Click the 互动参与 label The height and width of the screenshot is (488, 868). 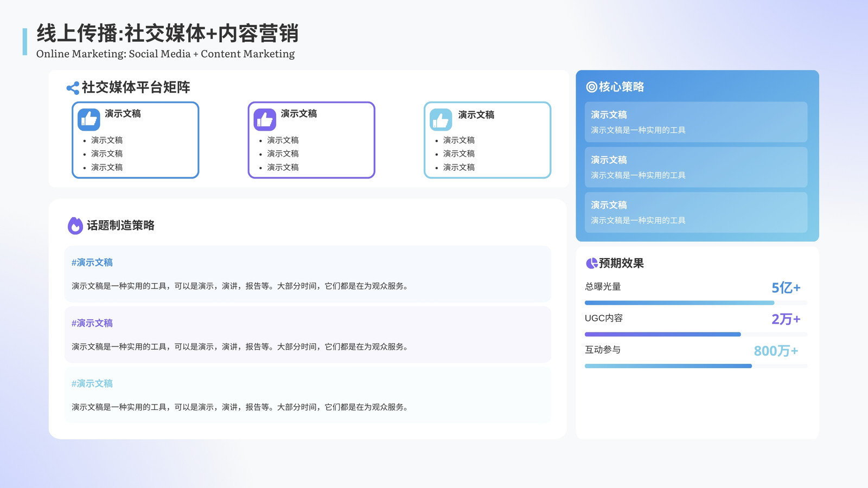[x=603, y=350]
